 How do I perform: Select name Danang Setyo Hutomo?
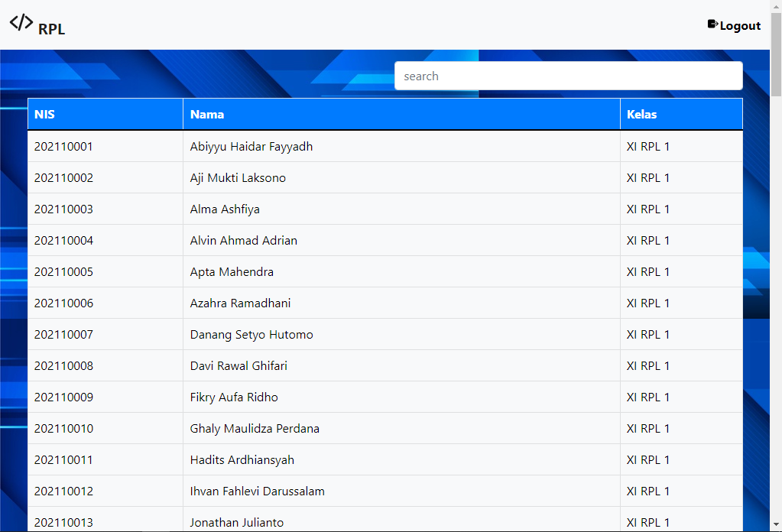251,335
